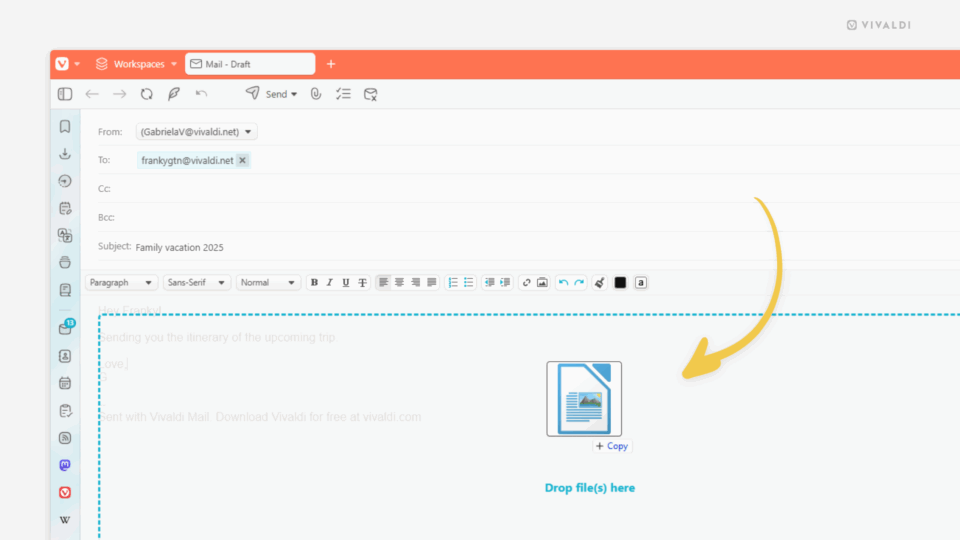This screenshot has width=960, height=540.
Task: Increase text indent
Action: pyautogui.click(x=506, y=282)
